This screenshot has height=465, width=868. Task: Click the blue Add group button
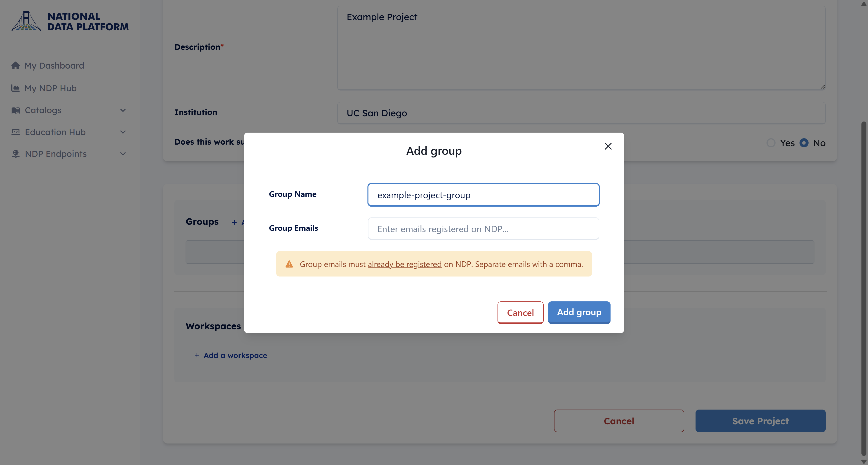[579, 312]
